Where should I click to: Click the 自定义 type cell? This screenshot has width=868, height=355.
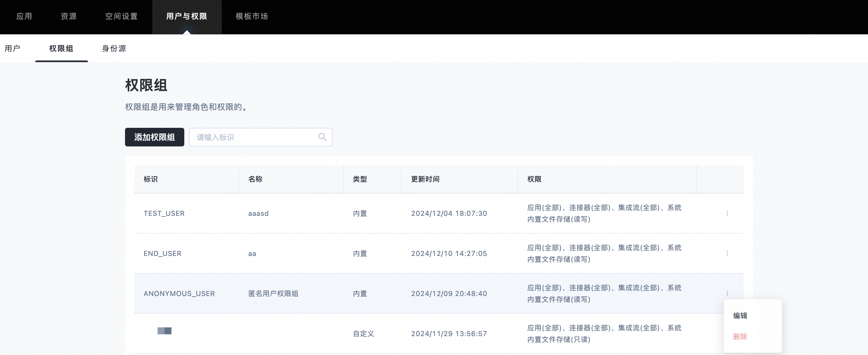point(364,334)
